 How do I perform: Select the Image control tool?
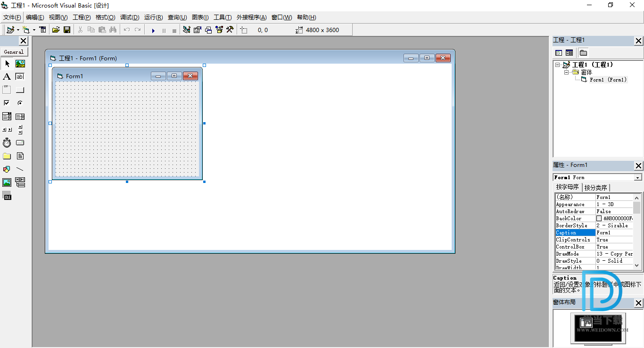[x=7, y=182]
